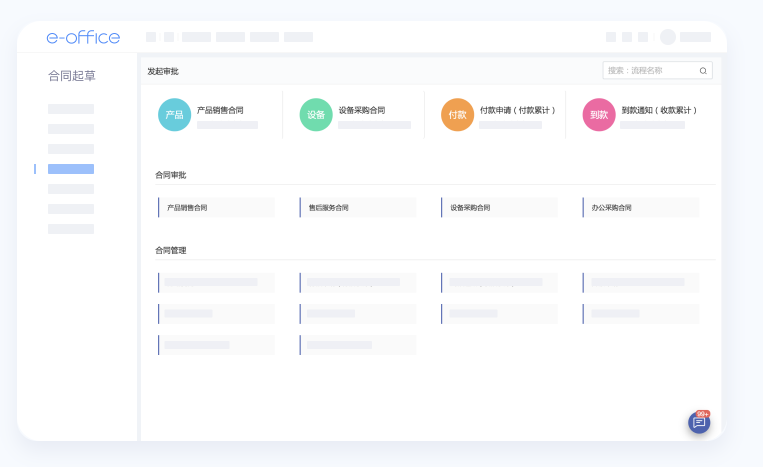Click the green 设备 circle icon

(x=316, y=115)
